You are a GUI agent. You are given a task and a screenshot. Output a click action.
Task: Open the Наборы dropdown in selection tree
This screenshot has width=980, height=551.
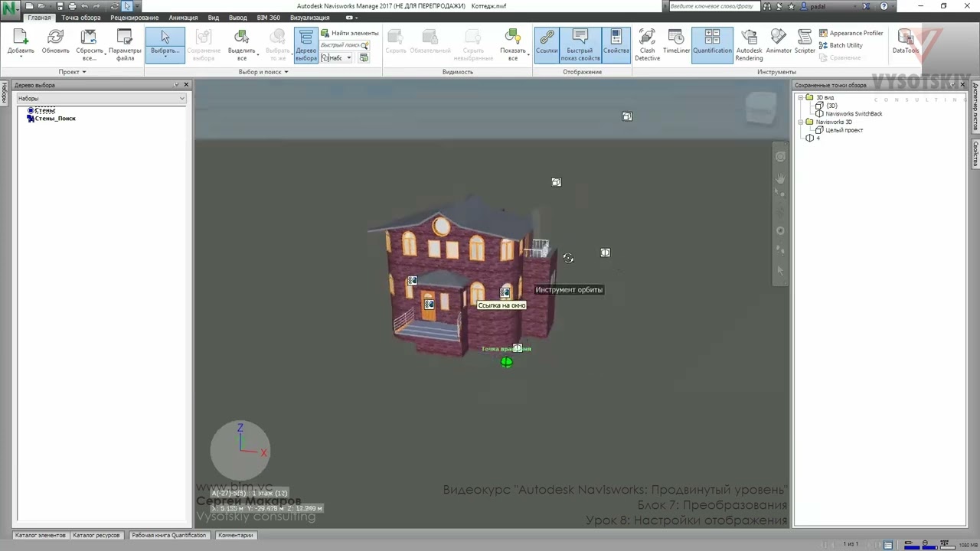pyautogui.click(x=101, y=98)
